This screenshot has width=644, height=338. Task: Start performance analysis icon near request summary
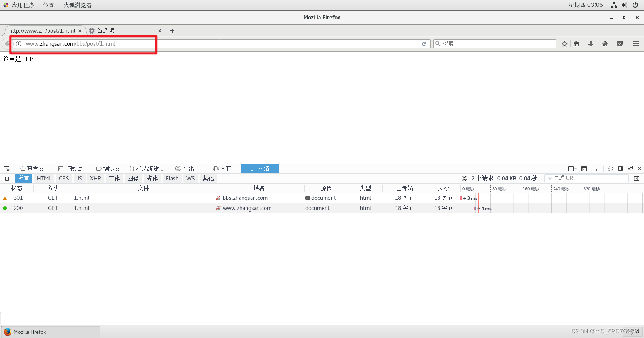[464, 179]
